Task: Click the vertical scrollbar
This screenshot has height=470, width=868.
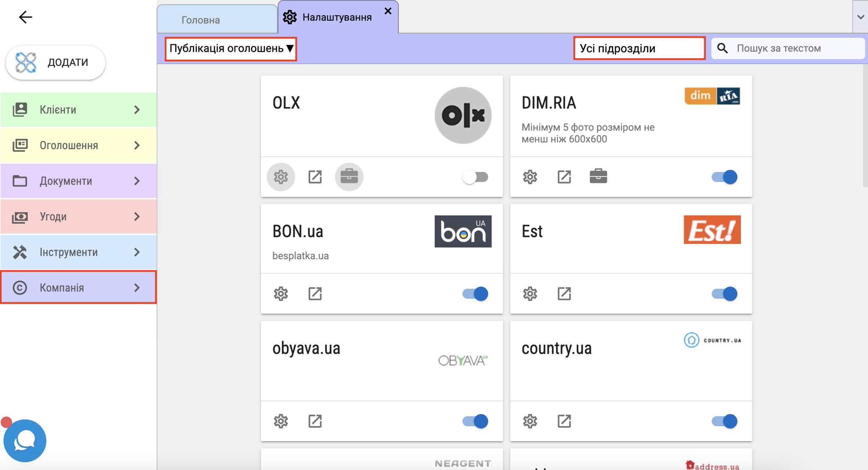Action: click(865, 126)
